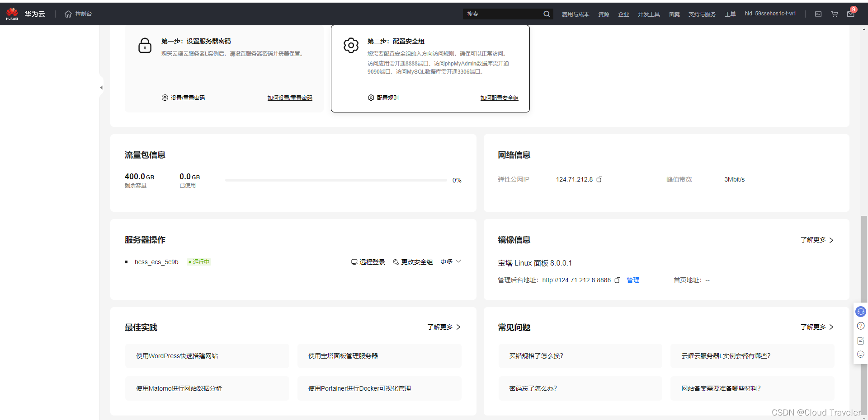This screenshot has width=868, height=420.
Task: Click the lock icon for server password
Action: (x=145, y=46)
